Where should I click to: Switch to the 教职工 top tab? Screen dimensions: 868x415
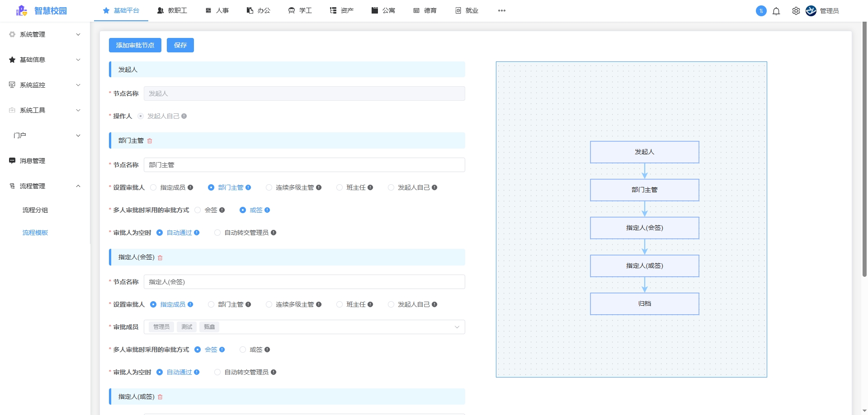pyautogui.click(x=172, y=10)
